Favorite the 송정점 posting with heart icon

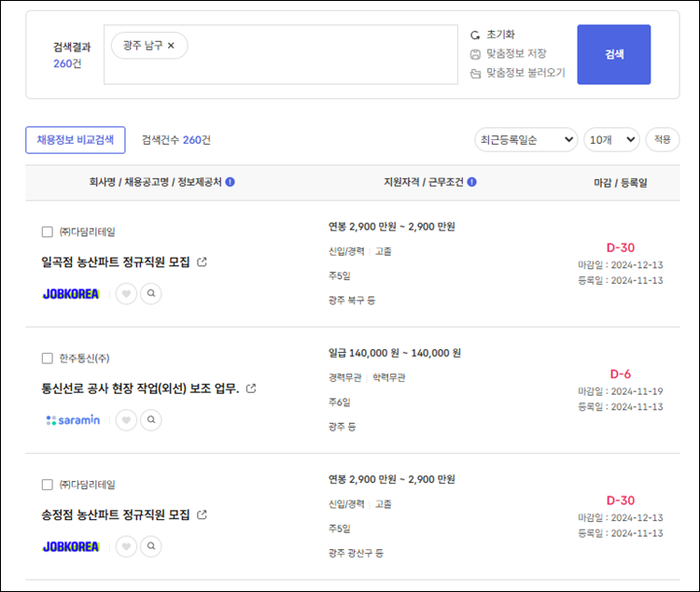point(126,546)
